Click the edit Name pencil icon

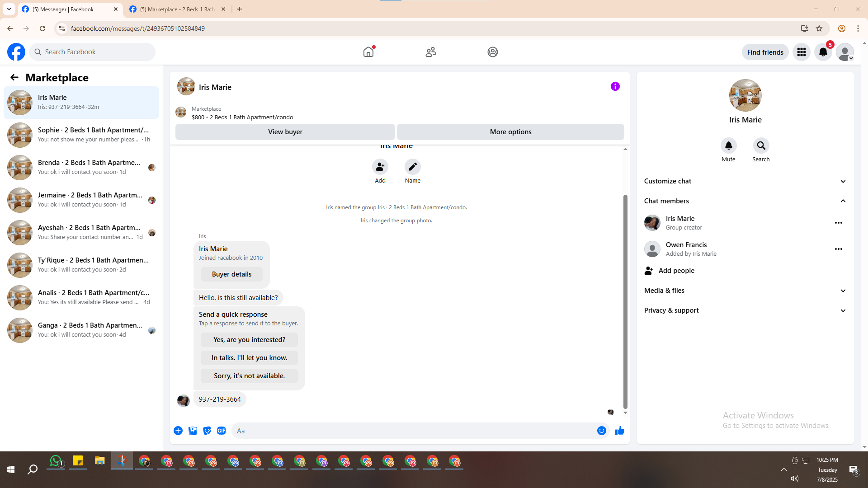coord(412,167)
